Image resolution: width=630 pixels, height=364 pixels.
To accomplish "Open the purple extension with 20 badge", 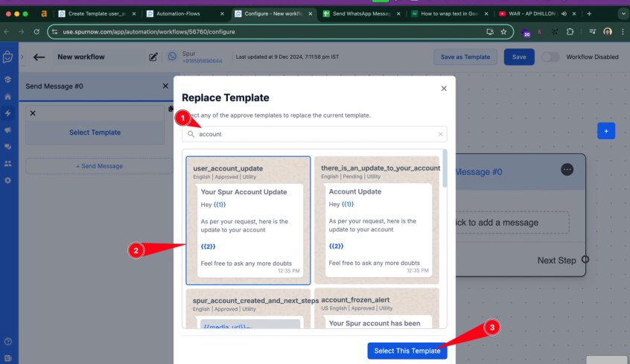I will 526,32.
